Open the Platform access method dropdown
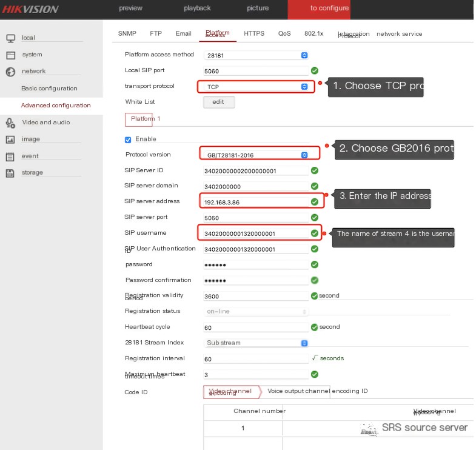 click(256, 55)
